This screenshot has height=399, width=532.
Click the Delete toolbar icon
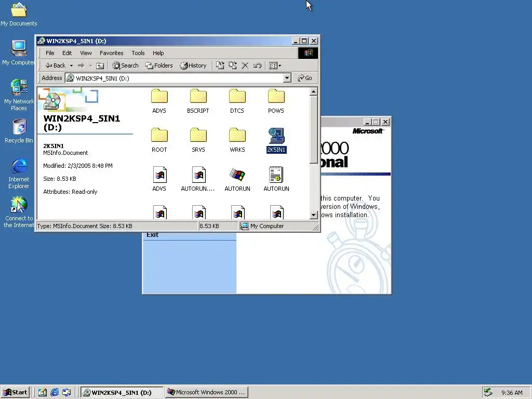245,65
